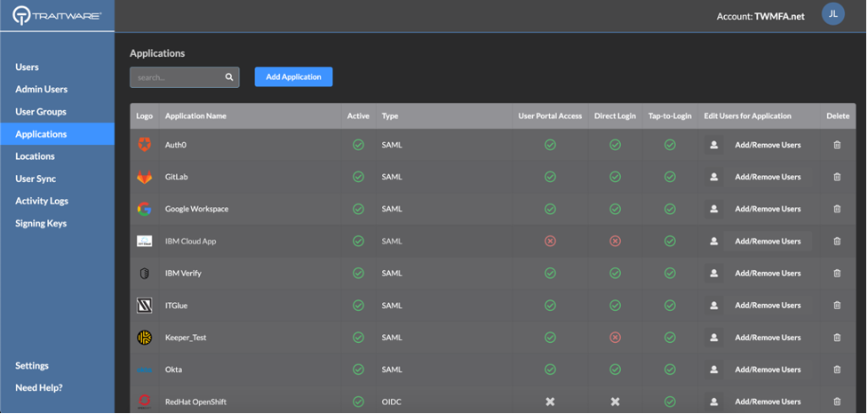
Task: Click the RedHat OpenShift logo
Action: click(x=145, y=401)
